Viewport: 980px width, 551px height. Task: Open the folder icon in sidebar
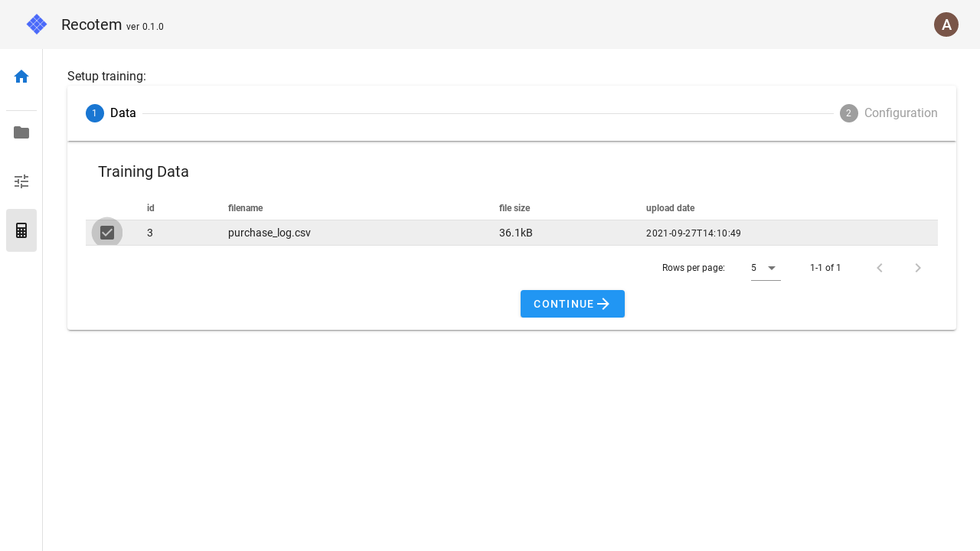pyautogui.click(x=21, y=132)
